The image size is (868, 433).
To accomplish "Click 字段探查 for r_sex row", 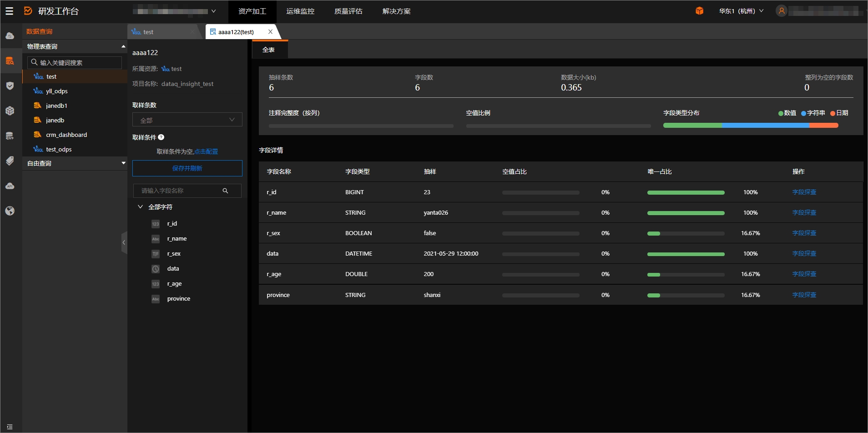I will [x=804, y=233].
